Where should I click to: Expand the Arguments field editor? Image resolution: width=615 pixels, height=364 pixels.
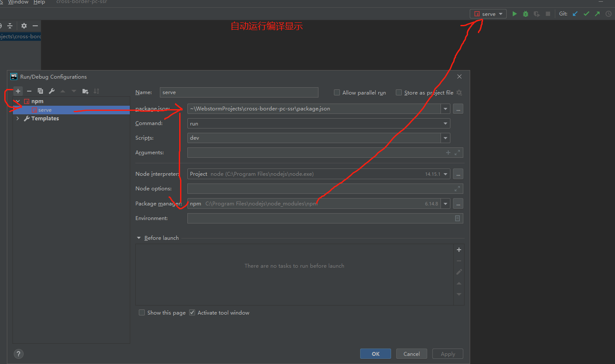coord(457,153)
